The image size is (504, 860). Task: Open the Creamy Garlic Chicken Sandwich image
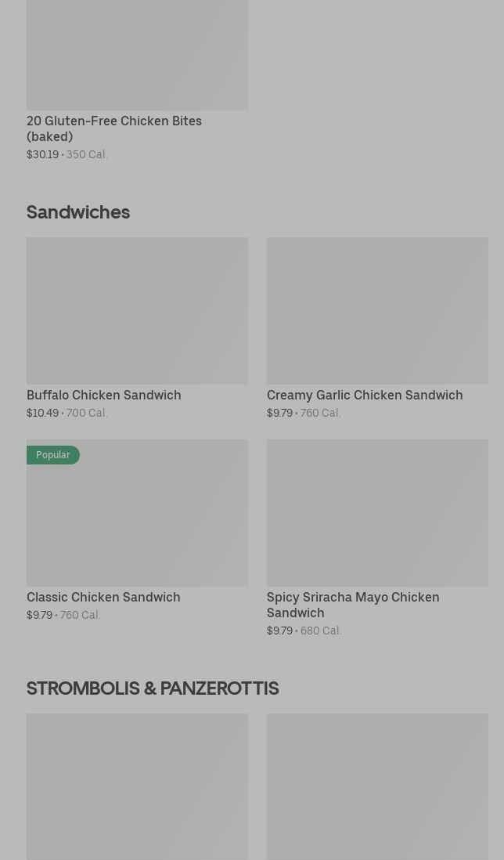(x=377, y=311)
